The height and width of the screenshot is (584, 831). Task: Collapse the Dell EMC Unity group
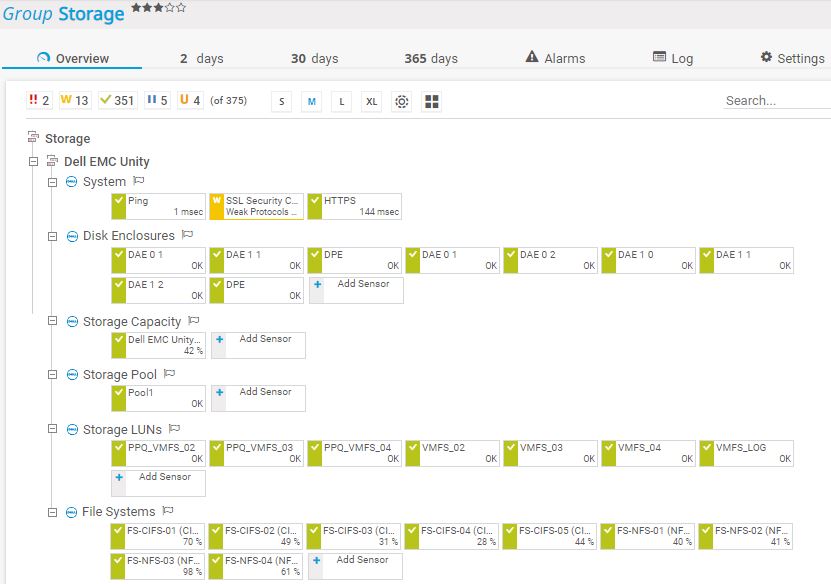pyautogui.click(x=33, y=161)
